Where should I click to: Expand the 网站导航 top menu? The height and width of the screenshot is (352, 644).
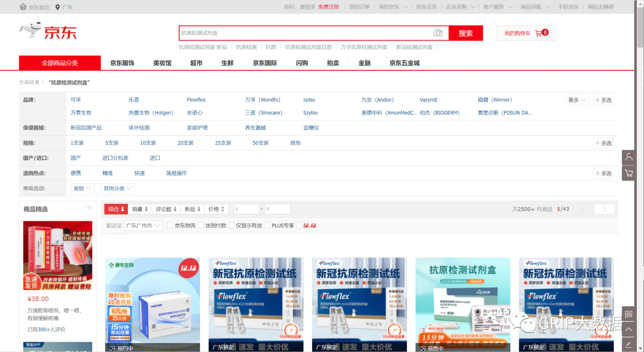coord(535,7)
